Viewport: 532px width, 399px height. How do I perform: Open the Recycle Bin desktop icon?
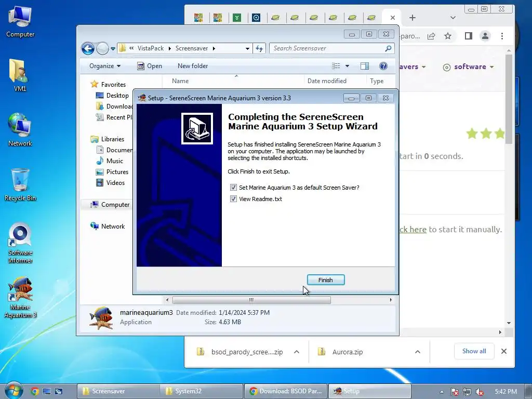point(20,185)
